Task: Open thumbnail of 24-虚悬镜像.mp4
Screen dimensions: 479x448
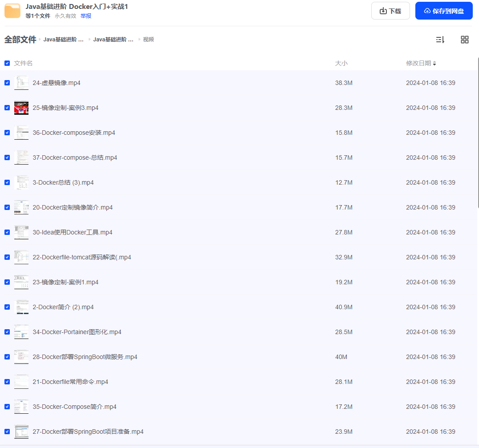Action: click(21, 83)
